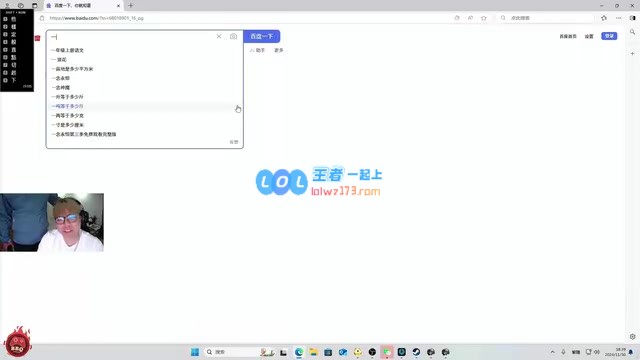Screen dimensions: 640x360
Task: Click the browser address bar URL
Action: [96, 18]
